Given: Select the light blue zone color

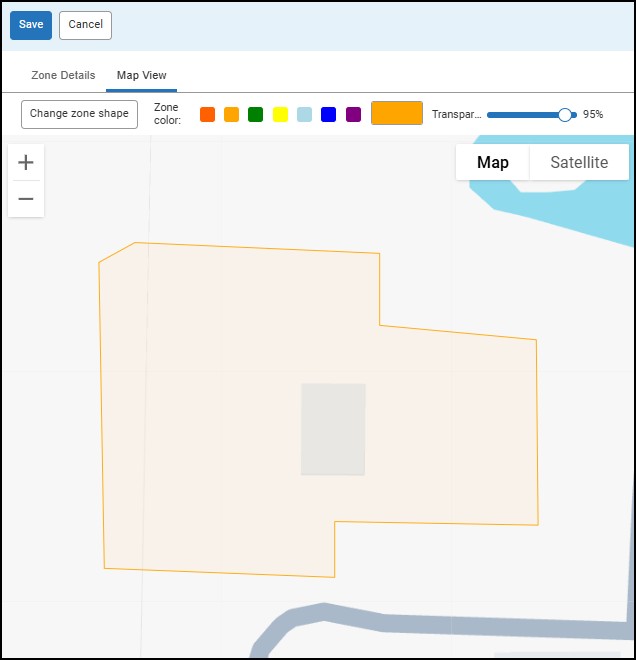Looking at the screenshot, I should [x=304, y=115].
